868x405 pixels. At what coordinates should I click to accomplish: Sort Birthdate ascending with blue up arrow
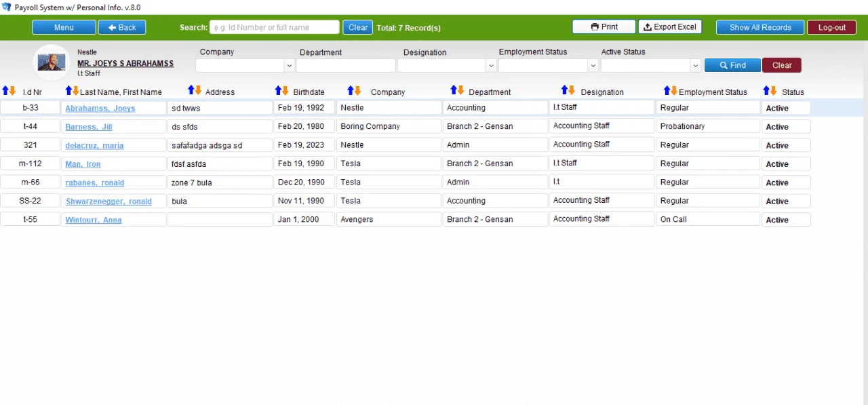click(x=278, y=90)
